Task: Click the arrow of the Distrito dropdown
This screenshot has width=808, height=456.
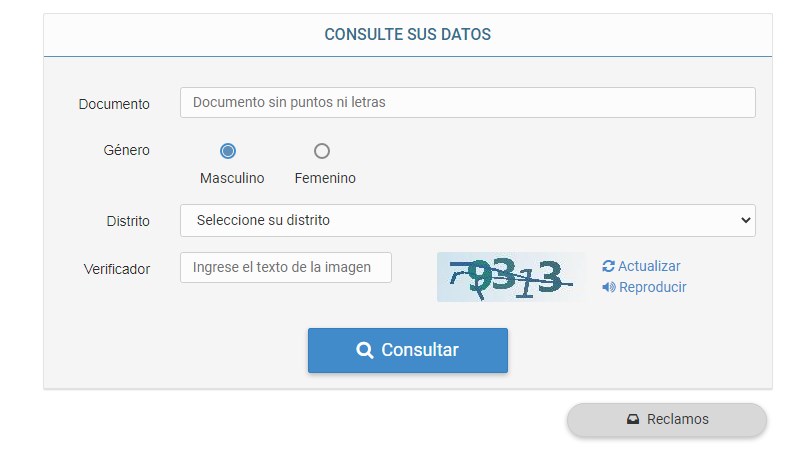Action: tap(743, 220)
